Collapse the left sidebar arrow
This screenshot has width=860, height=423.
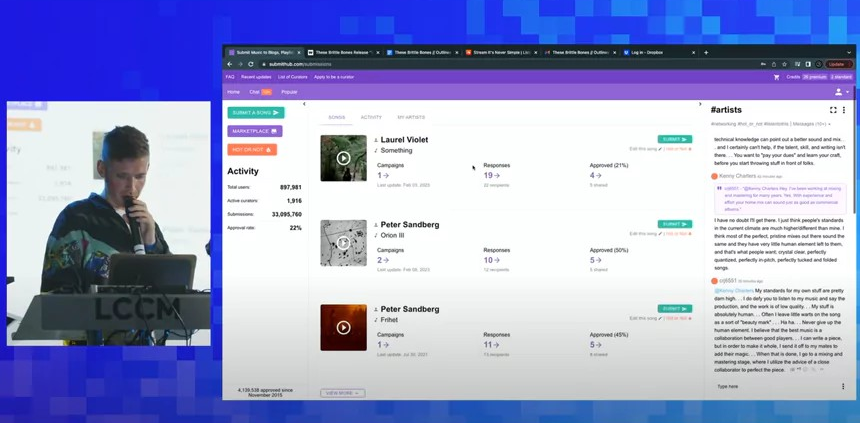(x=304, y=104)
